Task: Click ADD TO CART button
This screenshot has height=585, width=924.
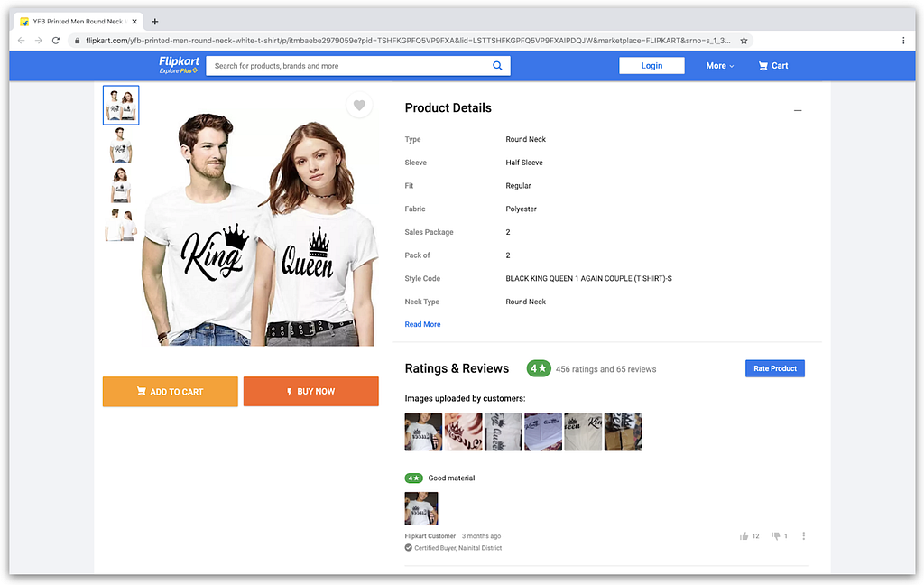Action: point(171,392)
